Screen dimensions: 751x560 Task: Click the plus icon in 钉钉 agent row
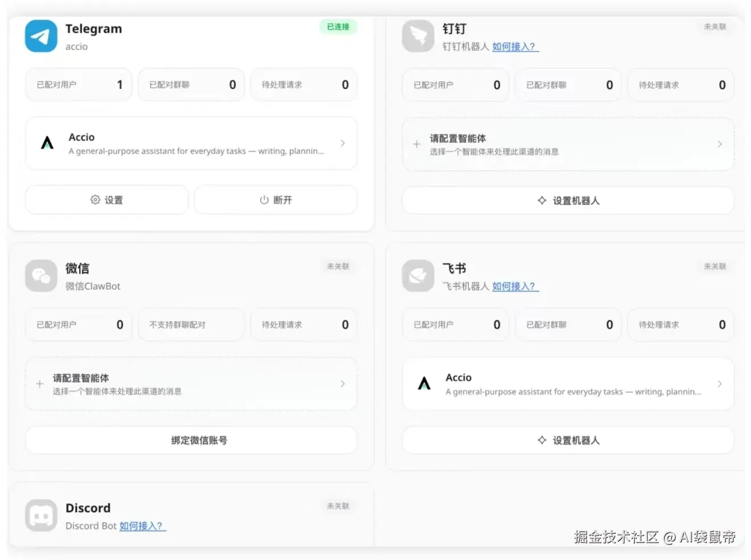(417, 144)
